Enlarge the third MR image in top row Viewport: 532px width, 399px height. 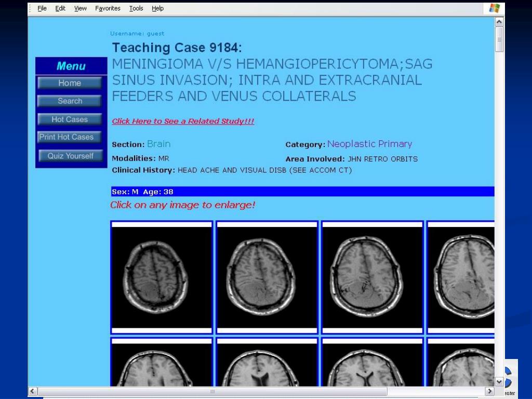click(x=373, y=277)
